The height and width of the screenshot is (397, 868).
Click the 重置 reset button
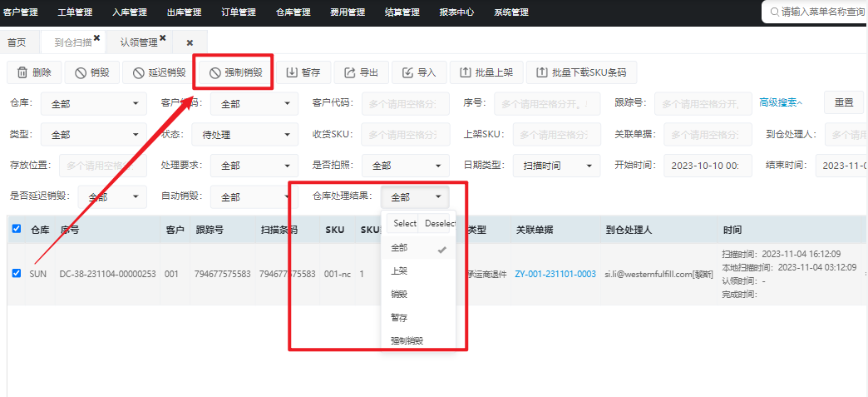point(844,102)
